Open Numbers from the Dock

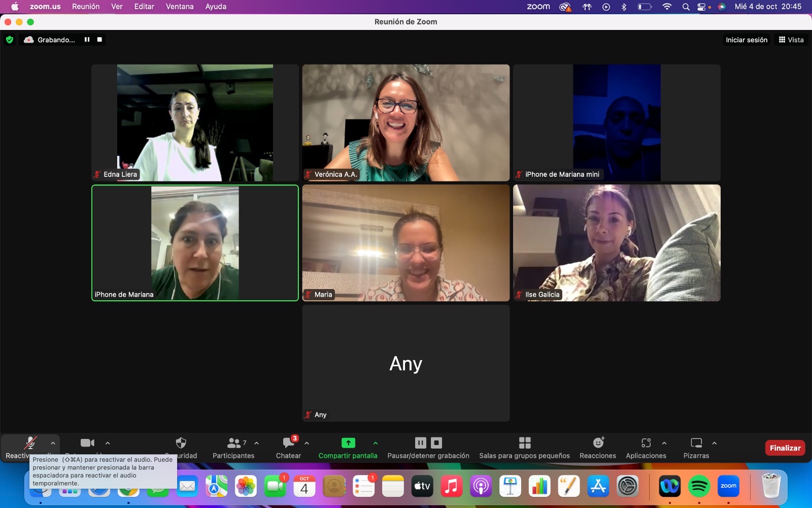[539, 487]
